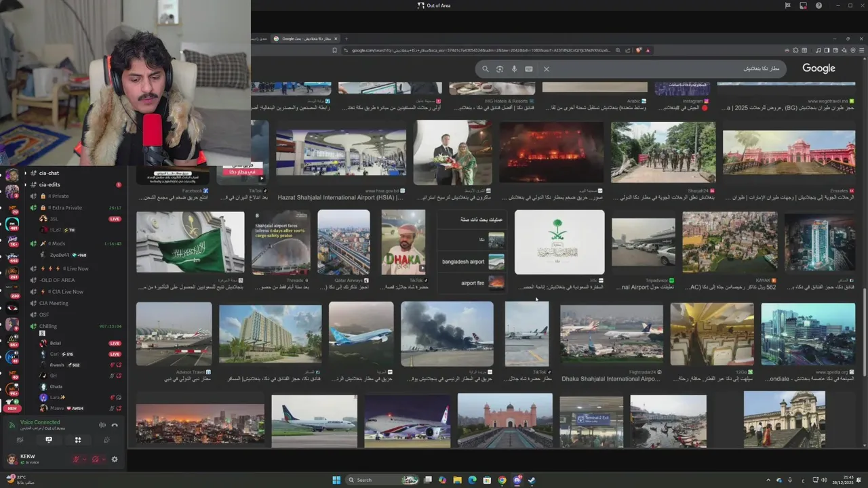Image resolution: width=868 pixels, height=488 pixels.
Task: Open the on-screen keyboard icon in search box
Action: tap(529, 68)
